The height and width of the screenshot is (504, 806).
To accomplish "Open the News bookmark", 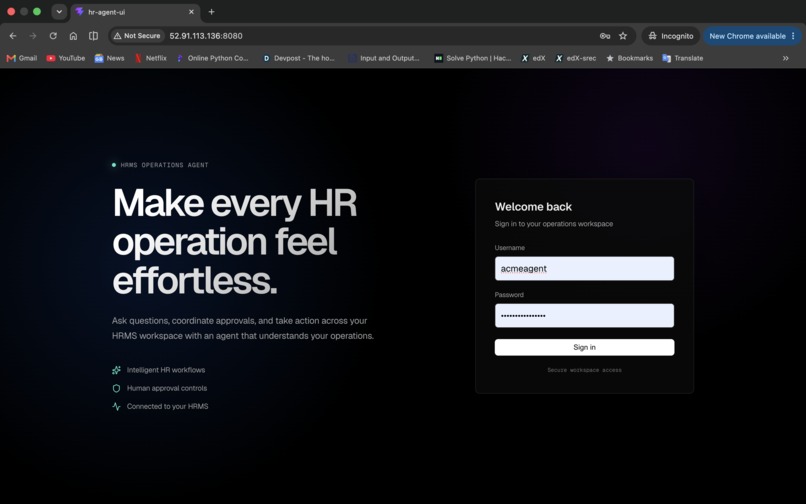I will (109, 58).
